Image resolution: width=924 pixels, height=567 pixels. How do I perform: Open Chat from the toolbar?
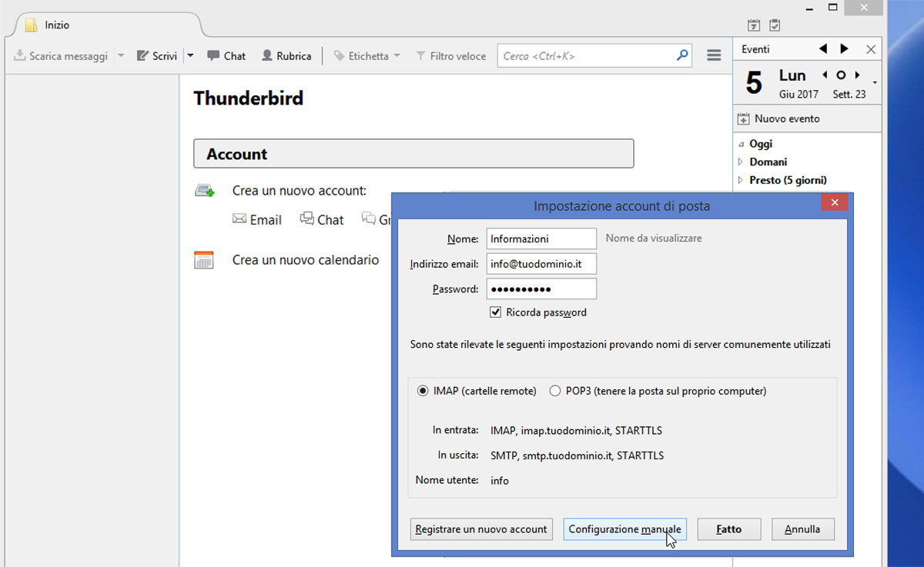click(225, 56)
